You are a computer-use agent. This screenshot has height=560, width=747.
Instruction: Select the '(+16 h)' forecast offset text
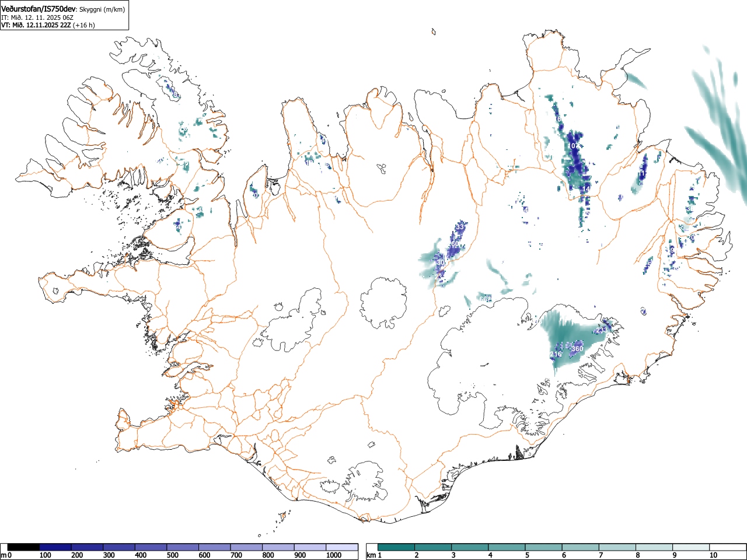[84, 25]
